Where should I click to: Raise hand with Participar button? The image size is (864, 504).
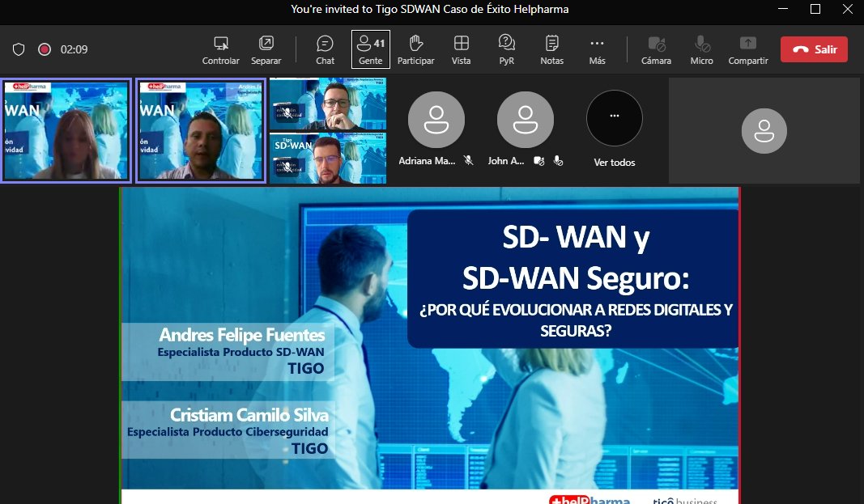click(x=416, y=50)
